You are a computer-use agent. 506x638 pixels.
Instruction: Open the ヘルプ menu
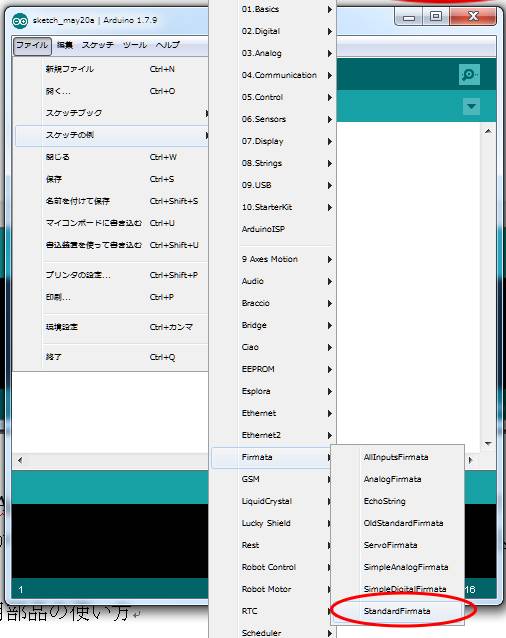pos(168,45)
